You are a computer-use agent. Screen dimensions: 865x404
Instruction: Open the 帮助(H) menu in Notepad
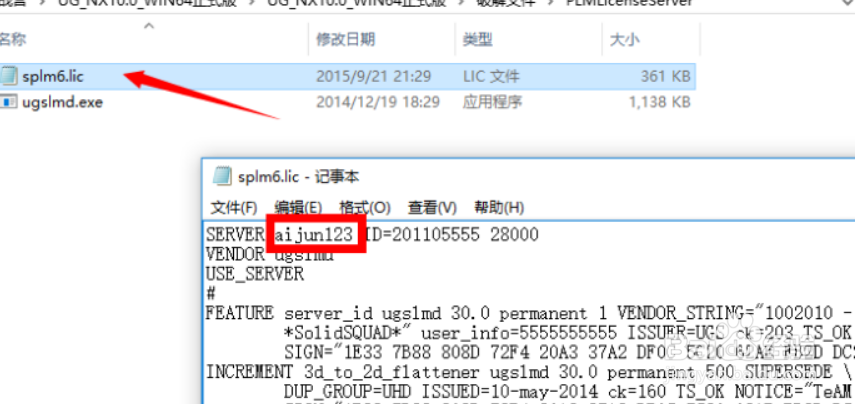pos(499,208)
